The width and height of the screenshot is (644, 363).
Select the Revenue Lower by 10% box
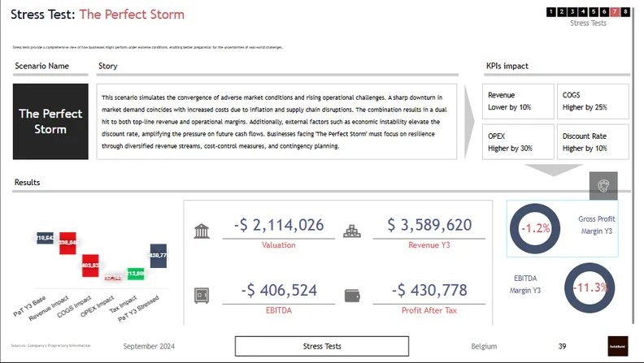coord(516,101)
